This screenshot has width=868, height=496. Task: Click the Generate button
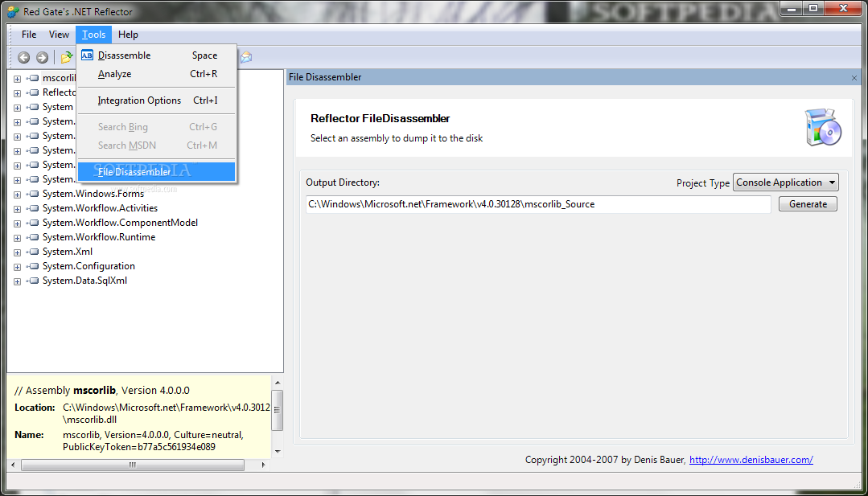tap(808, 204)
